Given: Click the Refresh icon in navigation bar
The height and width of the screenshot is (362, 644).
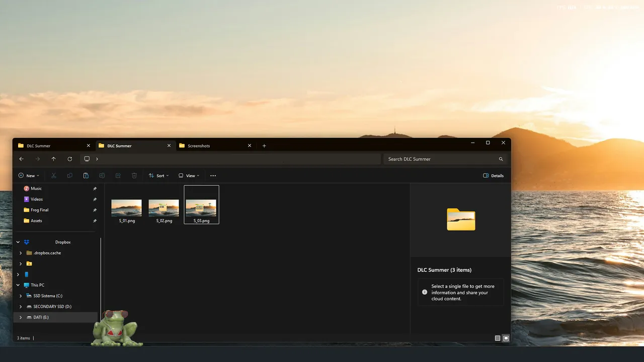Looking at the screenshot, I should [x=70, y=159].
